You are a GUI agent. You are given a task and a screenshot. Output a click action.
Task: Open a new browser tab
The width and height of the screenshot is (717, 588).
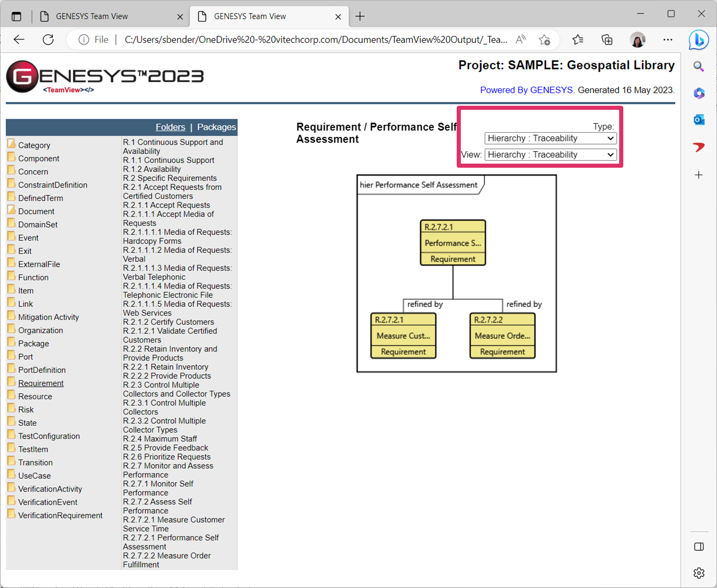coord(360,16)
